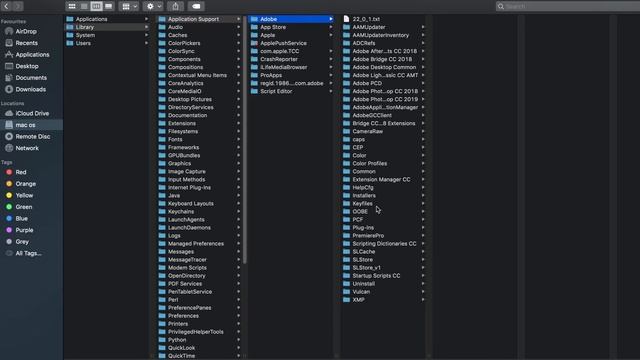Expand the Preferences folder arrow
The width and height of the screenshot is (640, 360).
click(239, 316)
